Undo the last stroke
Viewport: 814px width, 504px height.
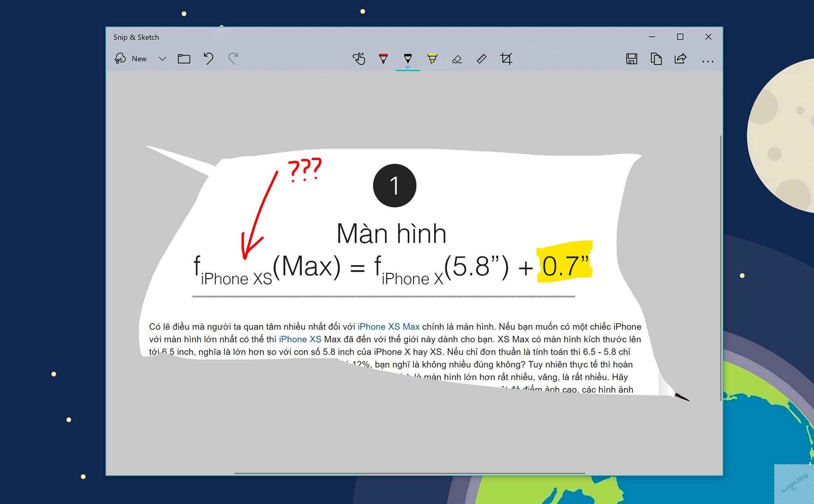(208, 59)
